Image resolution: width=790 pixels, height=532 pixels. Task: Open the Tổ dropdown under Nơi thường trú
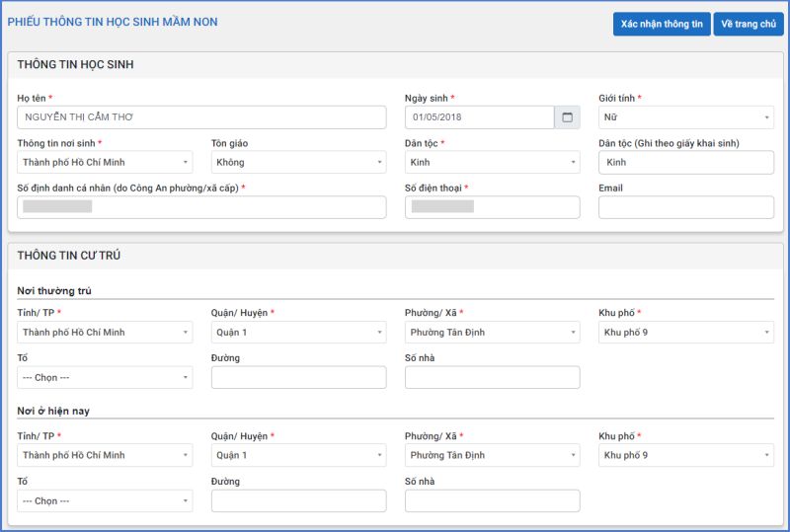(x=105, y=378)
